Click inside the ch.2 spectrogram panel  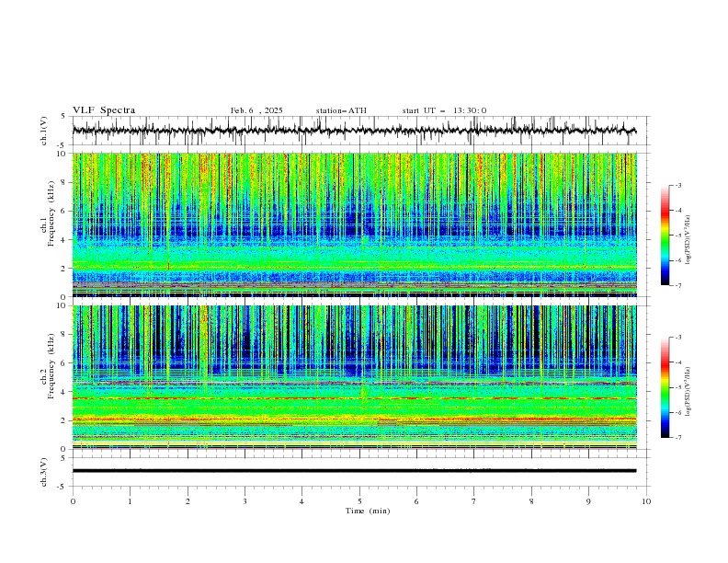[x=354, y=377]
